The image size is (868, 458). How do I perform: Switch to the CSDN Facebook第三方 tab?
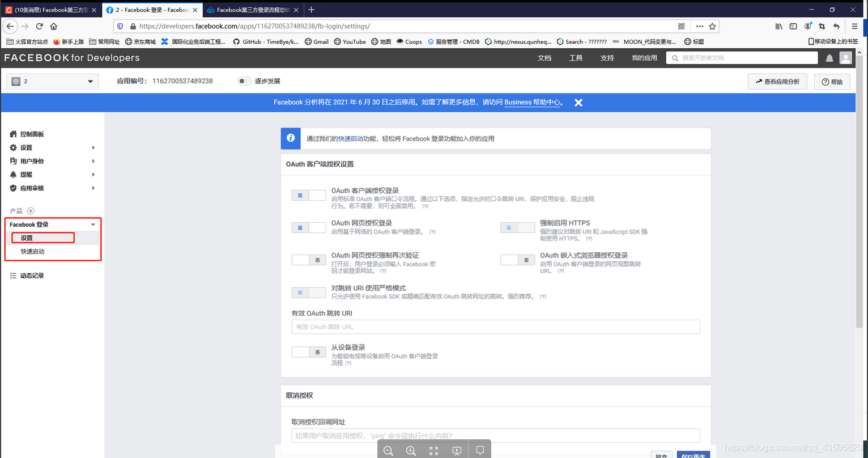51,10
